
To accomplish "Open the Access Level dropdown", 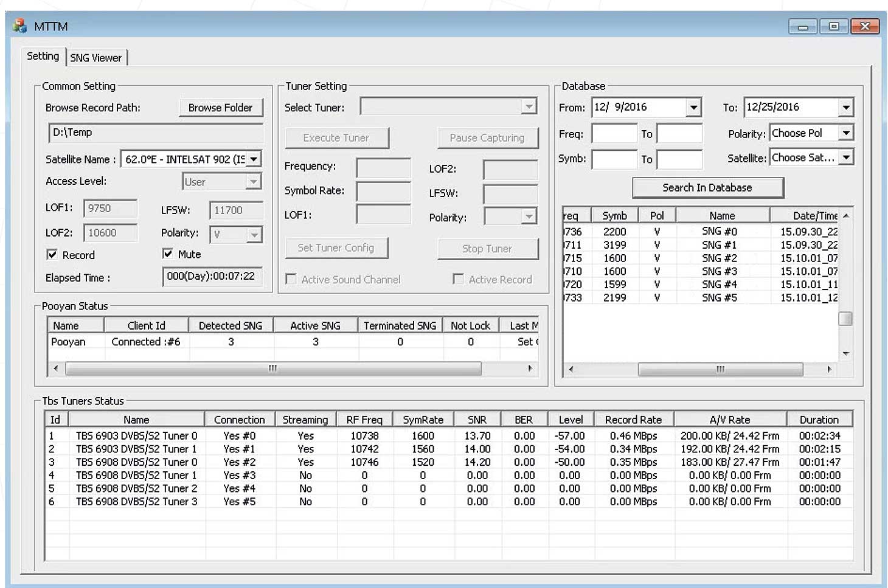I will coord(254,181).
